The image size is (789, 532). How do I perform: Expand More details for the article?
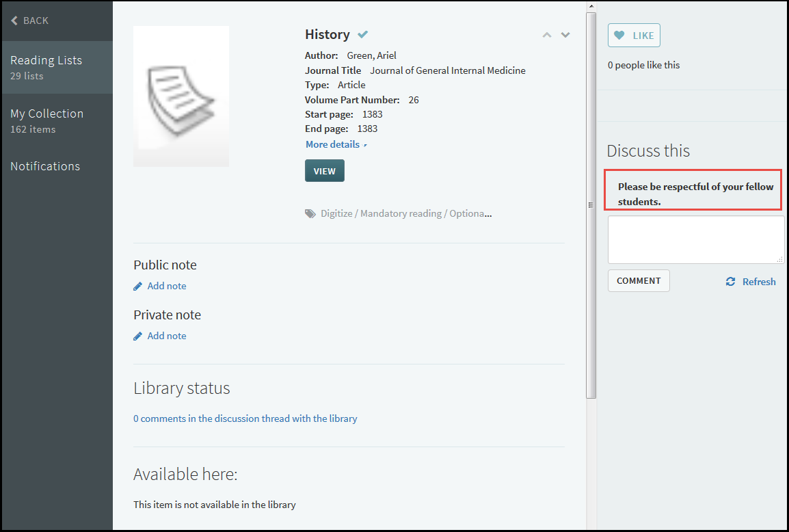(x=336, y=144)
